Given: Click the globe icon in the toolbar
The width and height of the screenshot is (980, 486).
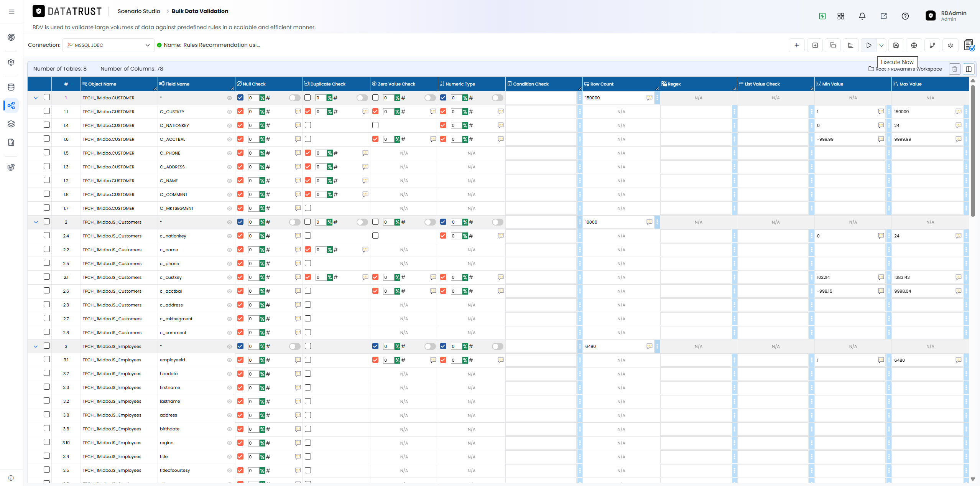Looking at the screenshot, I should coord(914,45).
